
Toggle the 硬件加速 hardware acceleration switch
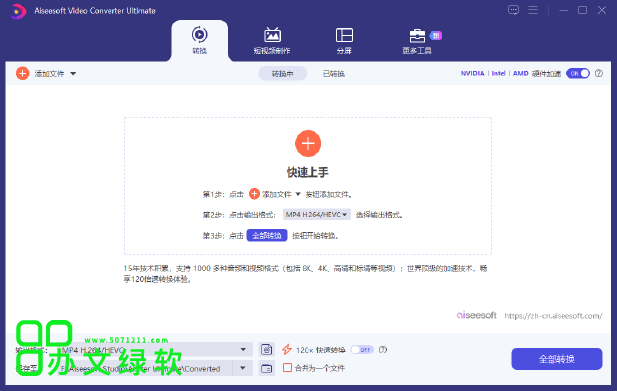(x=578, y=73)
